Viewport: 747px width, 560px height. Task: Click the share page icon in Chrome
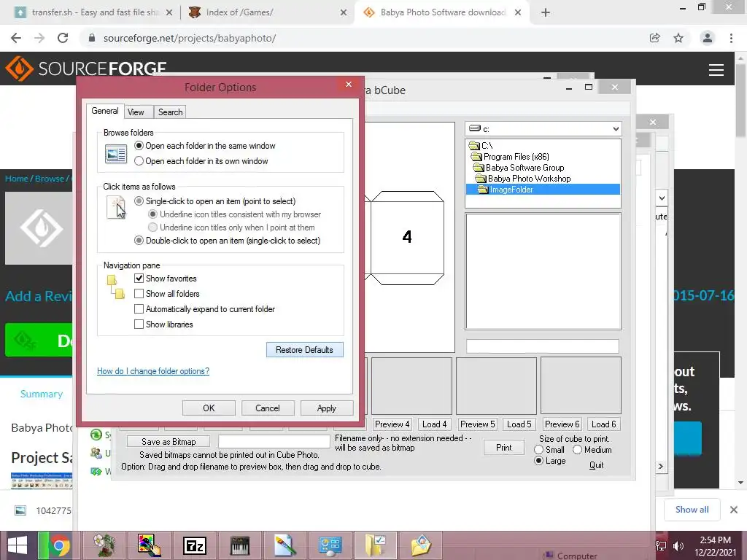pos(655,38)
